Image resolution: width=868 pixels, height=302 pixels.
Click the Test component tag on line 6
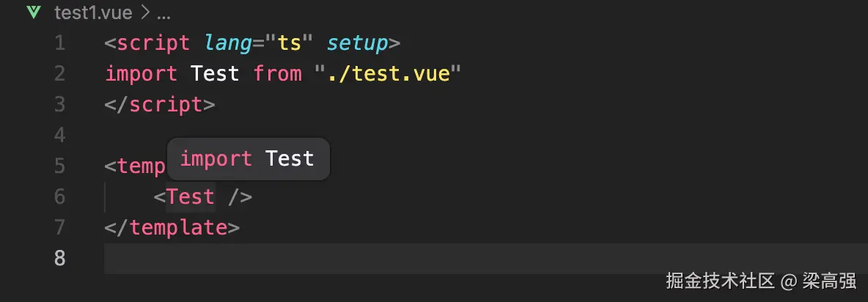(x=191, y=197)
